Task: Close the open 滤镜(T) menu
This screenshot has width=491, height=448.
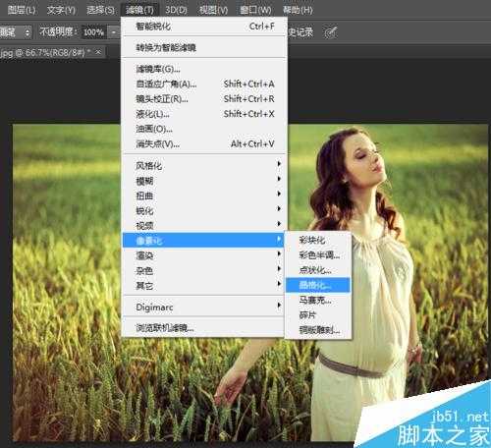Action: coord(140,10)
